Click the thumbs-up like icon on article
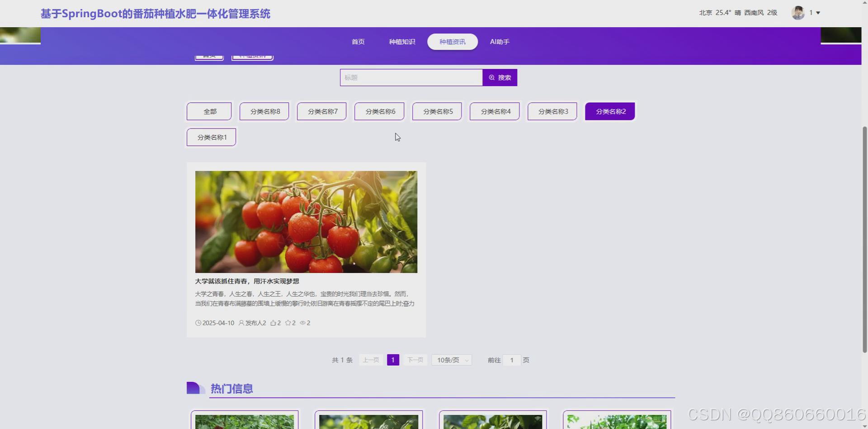The width and height of the screenshot is (868, 429). (x=273, y=323)
